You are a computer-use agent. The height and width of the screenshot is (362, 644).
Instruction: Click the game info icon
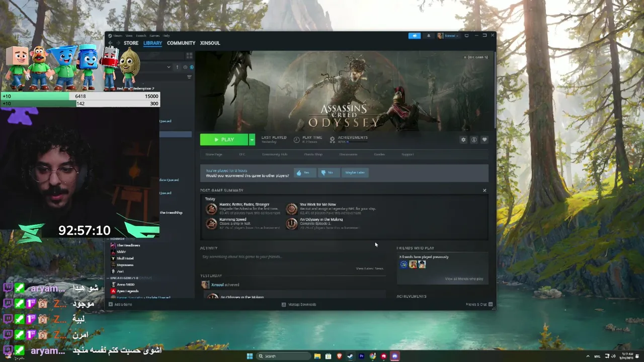[x=474, y=140]
